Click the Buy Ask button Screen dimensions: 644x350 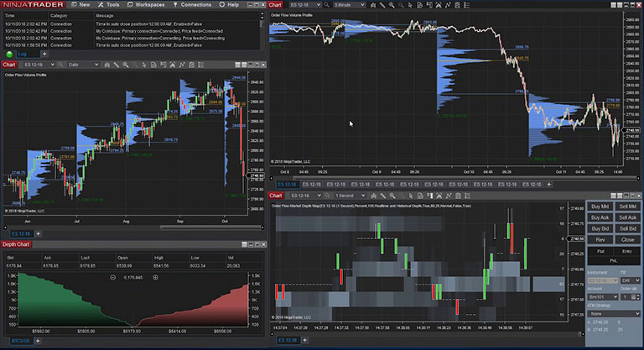tap(600, 217)
